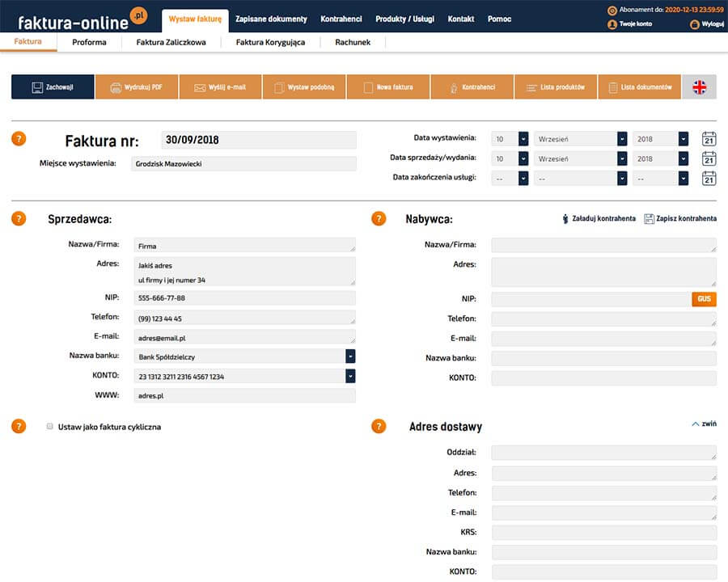
Task: Enable Ustaw jako faktura cykliczna checkbox
Action: click(x=49, y=426)
